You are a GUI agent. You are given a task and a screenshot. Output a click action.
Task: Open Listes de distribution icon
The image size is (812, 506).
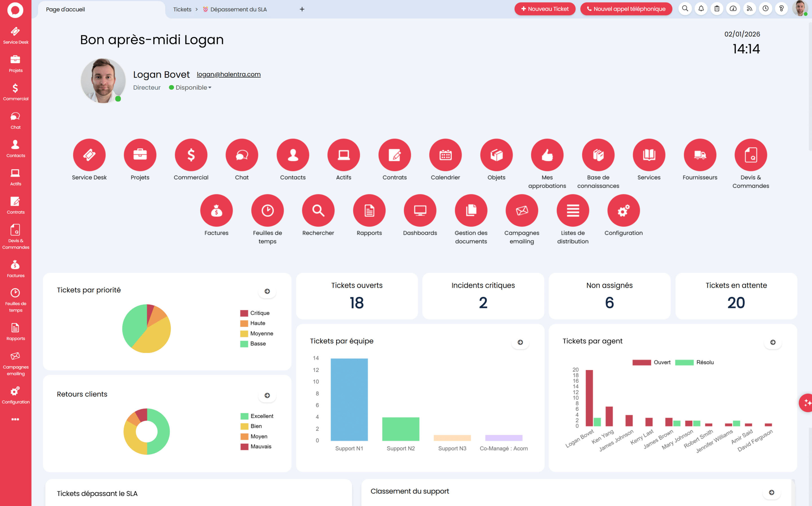pyautogui.click(x=572, y=211)
